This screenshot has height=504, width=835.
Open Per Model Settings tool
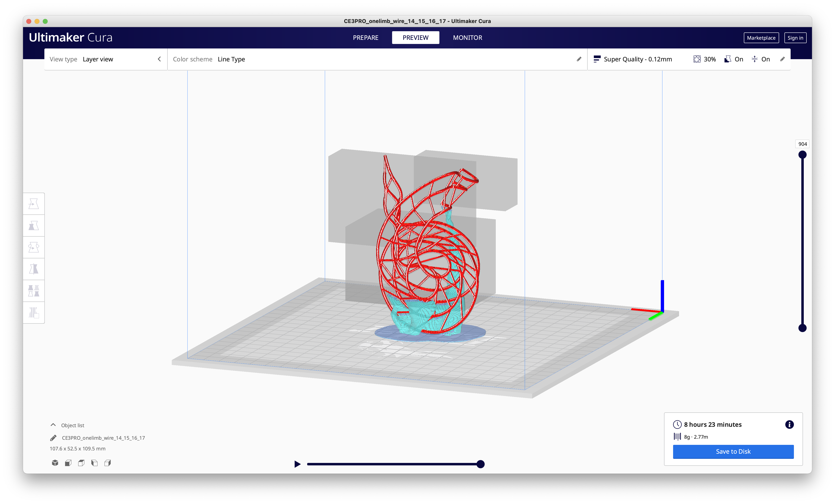(33, 291)
